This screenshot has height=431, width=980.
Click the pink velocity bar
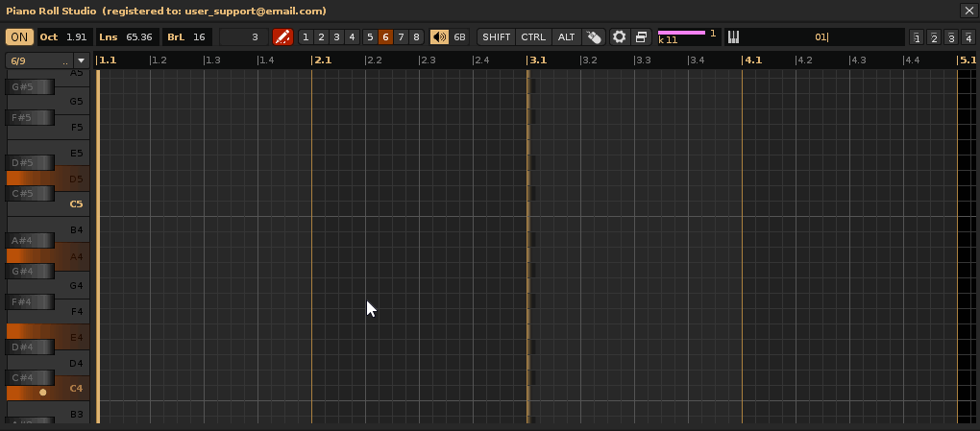[x=681, y=33]
